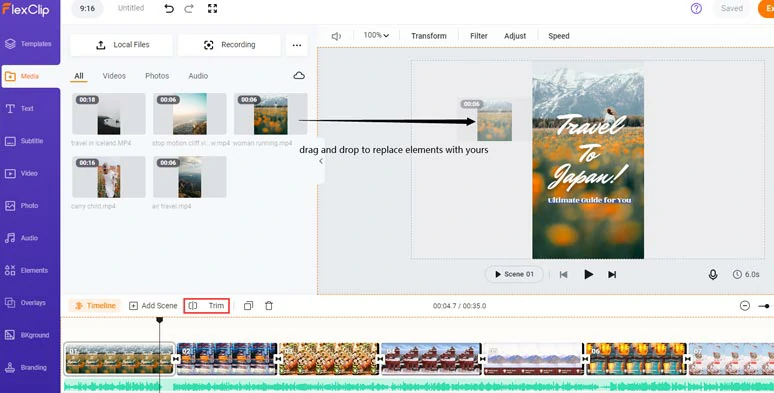
Task: Open the cloud storage icon
Action: 299,76
